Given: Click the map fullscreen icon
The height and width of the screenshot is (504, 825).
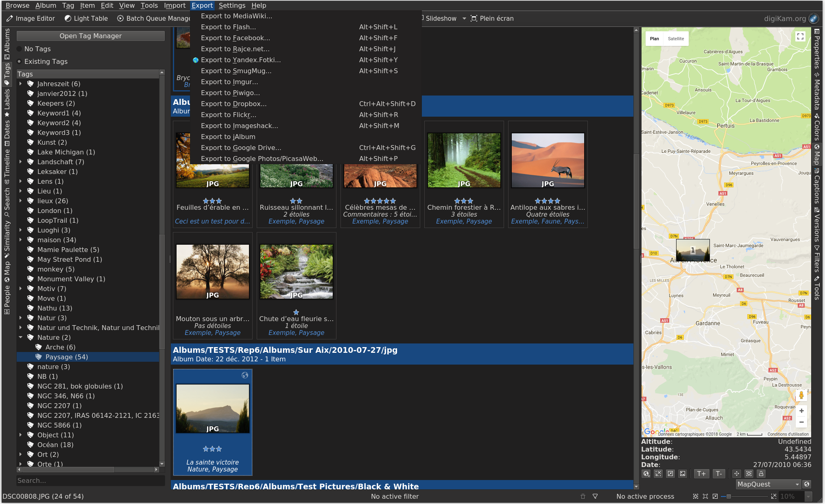Looking at the screenshot, I should [x=800, y=37].
